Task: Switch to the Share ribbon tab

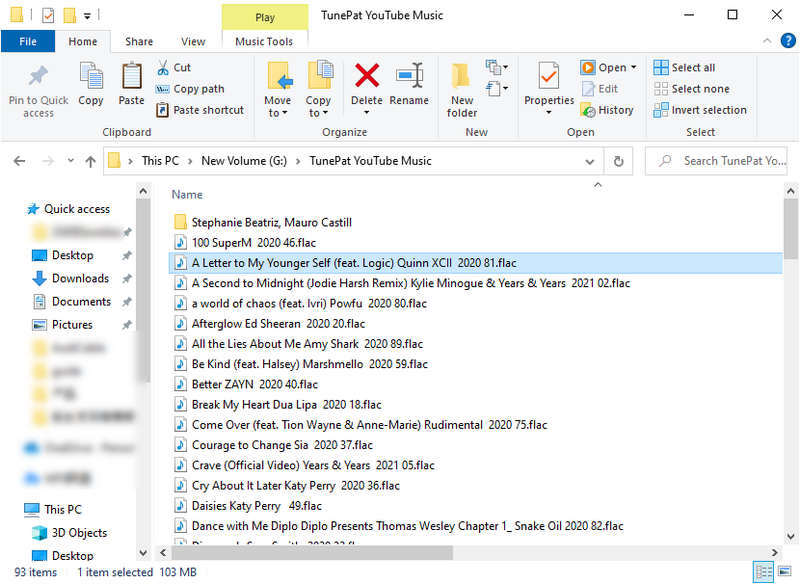Action: point(139,41)
